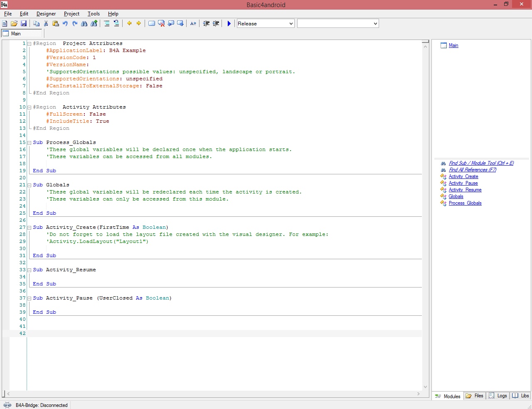Collapse Sub Activity_Resume fold marker

coord(29,270)
